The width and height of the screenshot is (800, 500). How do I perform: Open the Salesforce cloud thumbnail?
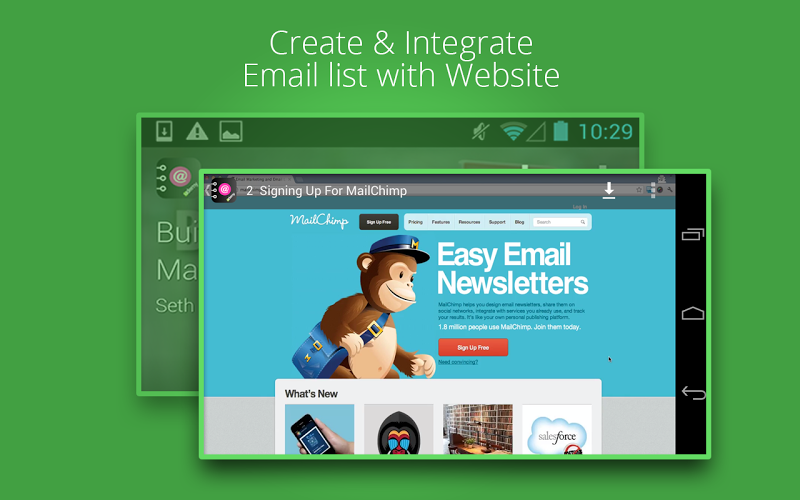pos(557,429)
